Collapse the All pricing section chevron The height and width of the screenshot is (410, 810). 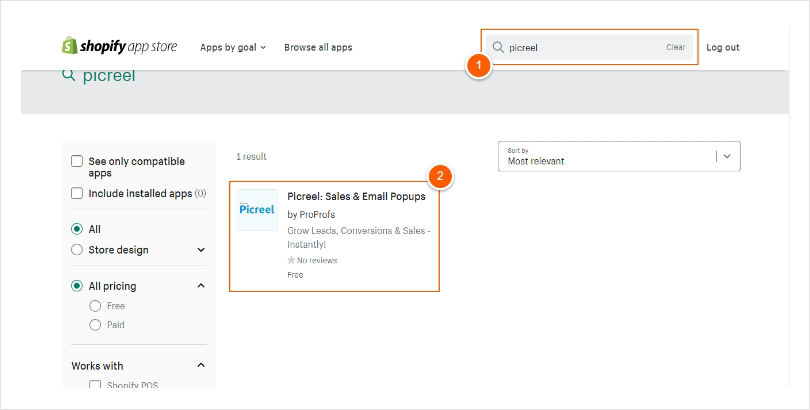[201, 286]
